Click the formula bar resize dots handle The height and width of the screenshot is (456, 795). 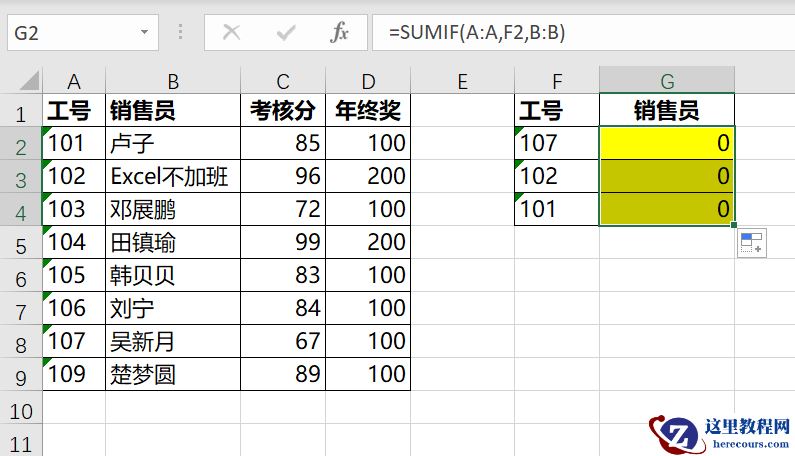click(x=180, y=32)
